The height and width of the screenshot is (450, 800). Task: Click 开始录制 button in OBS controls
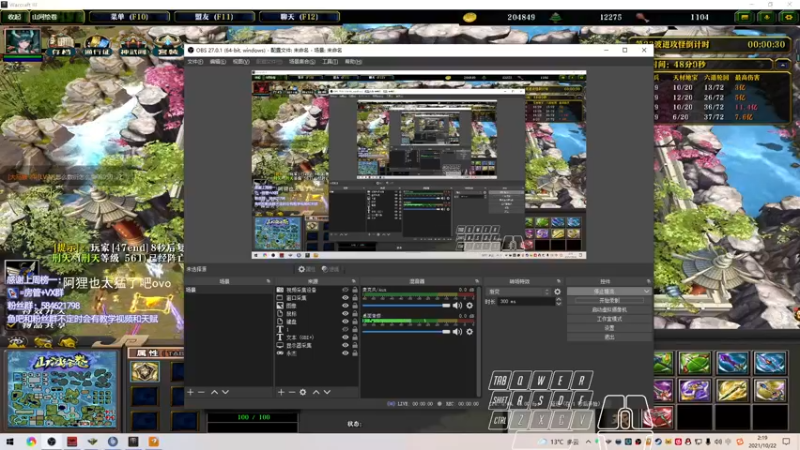[x=609, y=301]
